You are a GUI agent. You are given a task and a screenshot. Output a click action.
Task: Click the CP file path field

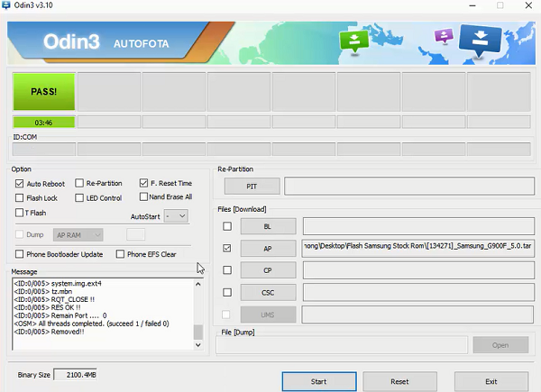[x=418, y=270]
